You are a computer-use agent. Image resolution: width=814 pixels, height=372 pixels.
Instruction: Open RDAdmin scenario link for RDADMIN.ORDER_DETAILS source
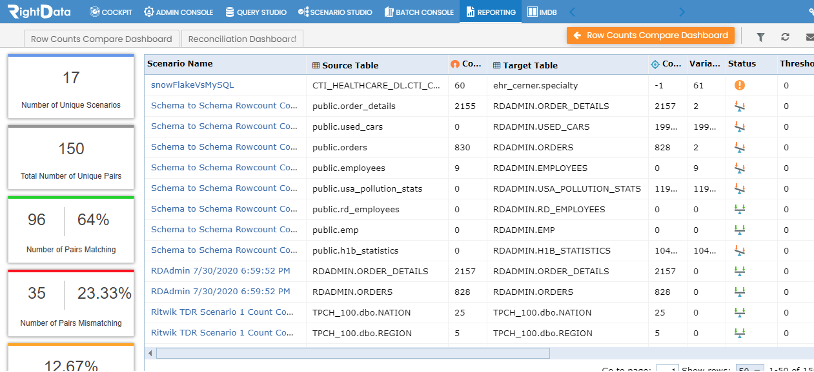[221, 271]
